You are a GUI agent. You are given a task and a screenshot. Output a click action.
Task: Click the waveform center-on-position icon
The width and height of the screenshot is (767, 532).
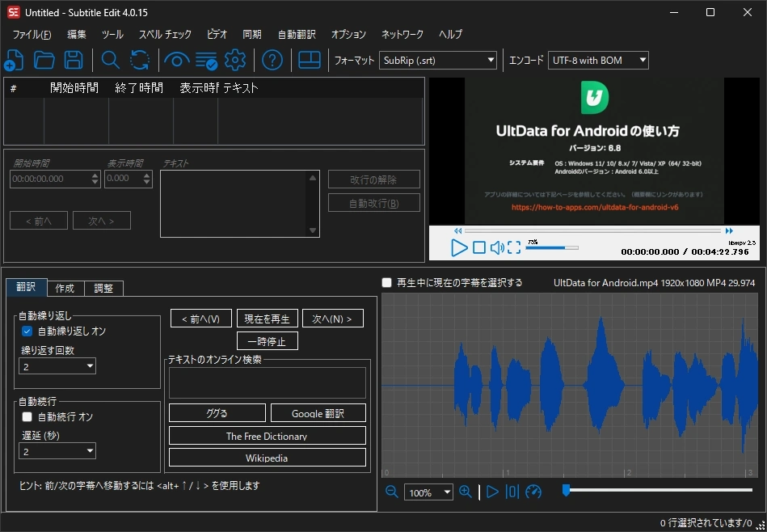point(512,492)
